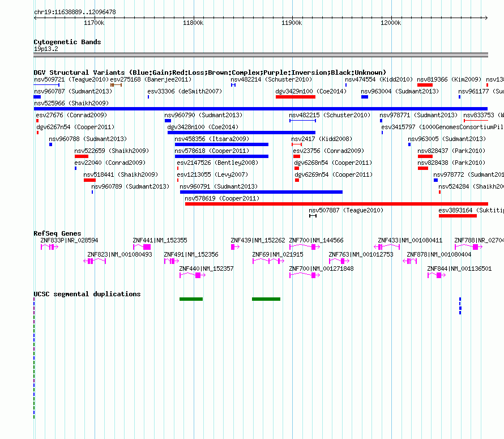Open nsv578618 (Cooper2011) variant
The image size is (504, 439).
click(x=212, y=151)
